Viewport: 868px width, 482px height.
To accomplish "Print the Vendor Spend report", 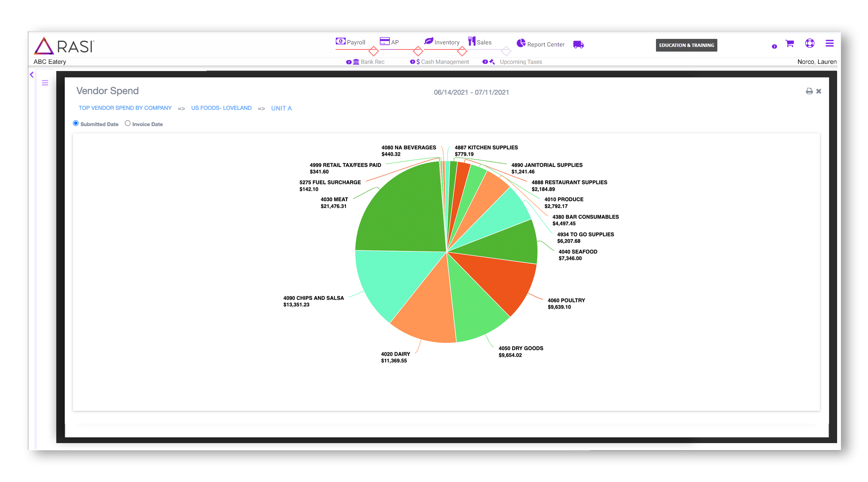I will tap(809, 91).
